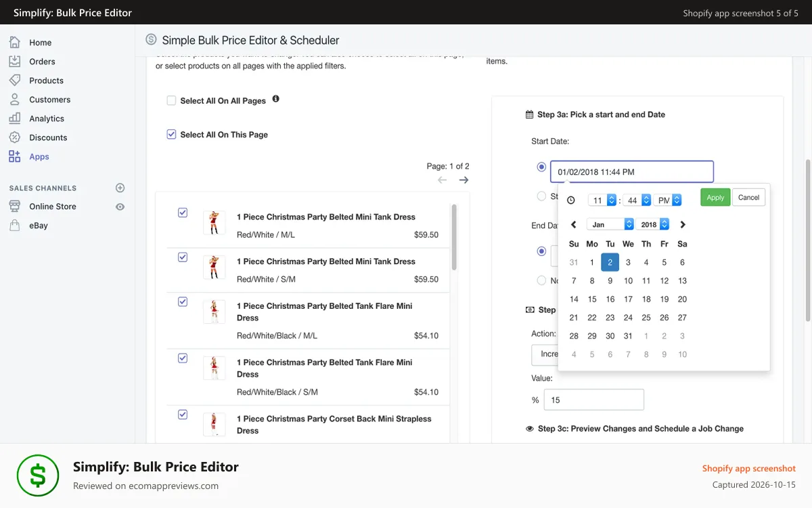The width and height of the screenshot is (812, 508).
Task: Uncheck Belted Mini Tank Dress S/M product
Action: pos(183,257)
